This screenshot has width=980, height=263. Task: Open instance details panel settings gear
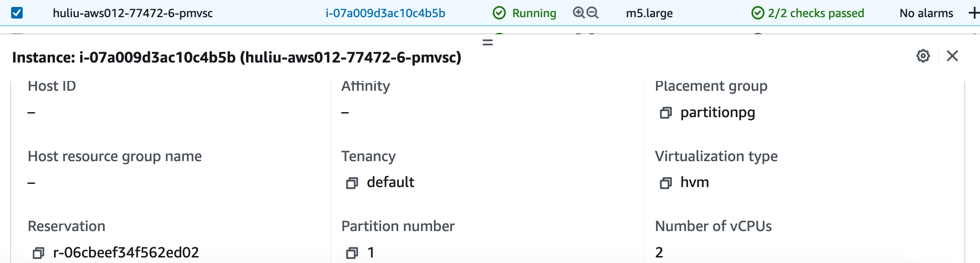(x=923, y=56)
